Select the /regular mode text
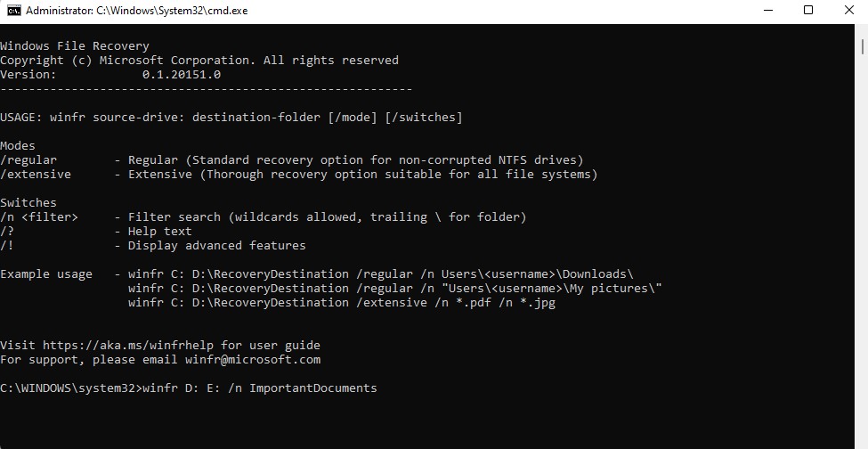This screenshot has height=449, width=868. click(x=28, y=160)
